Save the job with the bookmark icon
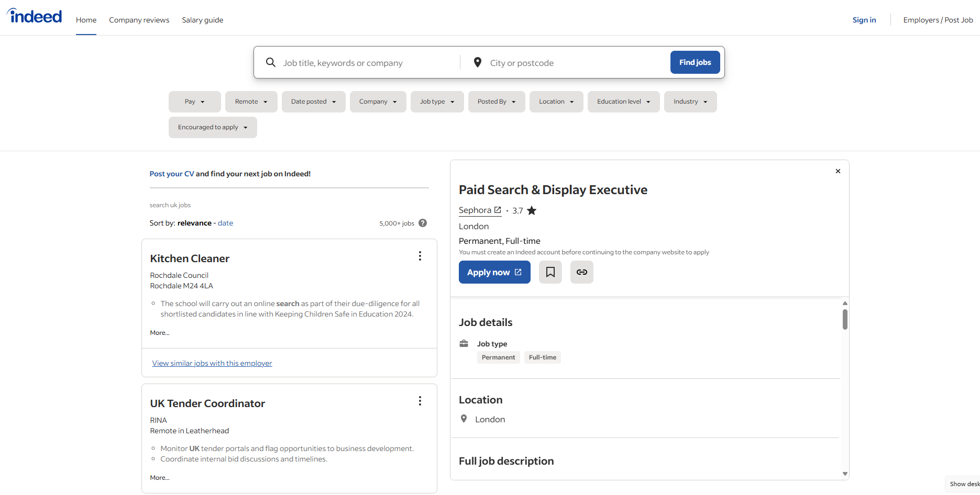The height and width of the screenshot is (495, 980). click(550, 272)
